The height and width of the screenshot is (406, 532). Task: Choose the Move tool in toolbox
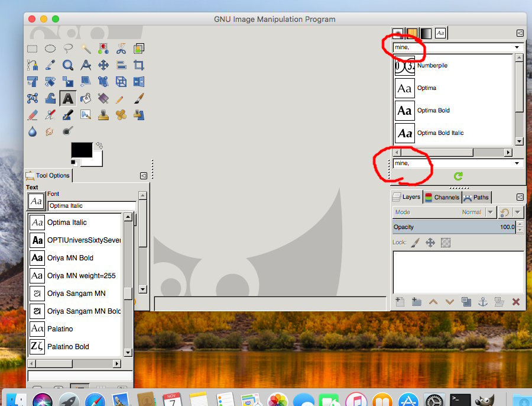pos(103,65)
